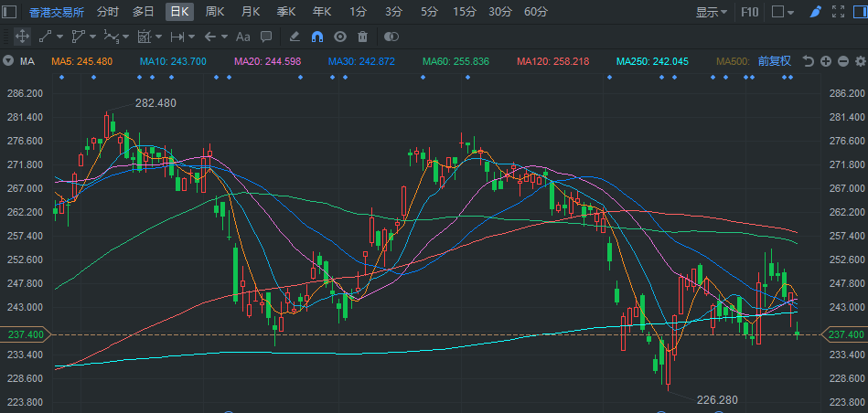This screenshot has height=413, width=868.
Task: Click the 前复权 adjustment link
Action: pyautogui.click(x=775, y=61)
